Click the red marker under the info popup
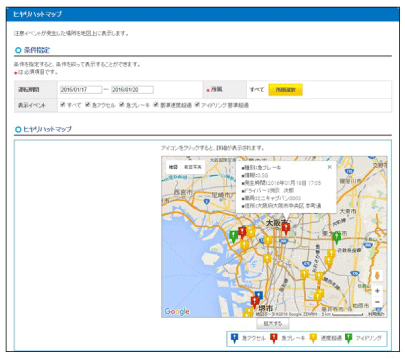Screen dimensions: 405x360 (286, 229)
